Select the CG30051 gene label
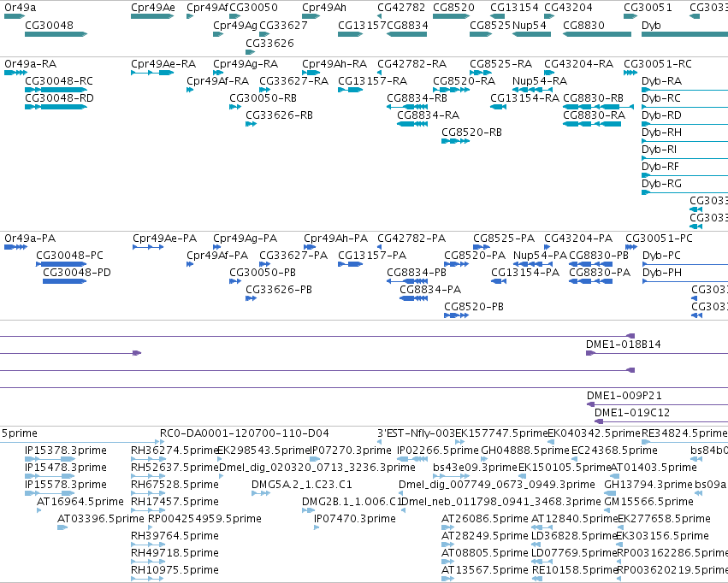728x583 pixels. (x=648, y=8)
